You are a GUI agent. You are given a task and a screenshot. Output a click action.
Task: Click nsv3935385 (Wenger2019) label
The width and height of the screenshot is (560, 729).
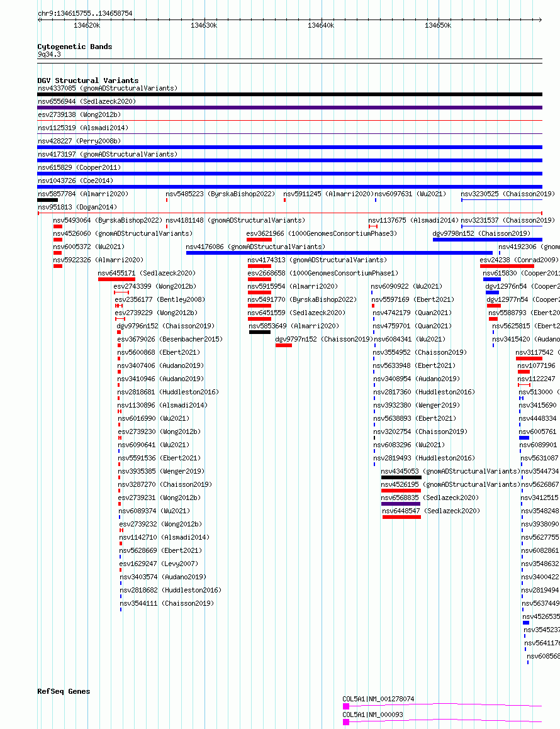coord(162,471)
